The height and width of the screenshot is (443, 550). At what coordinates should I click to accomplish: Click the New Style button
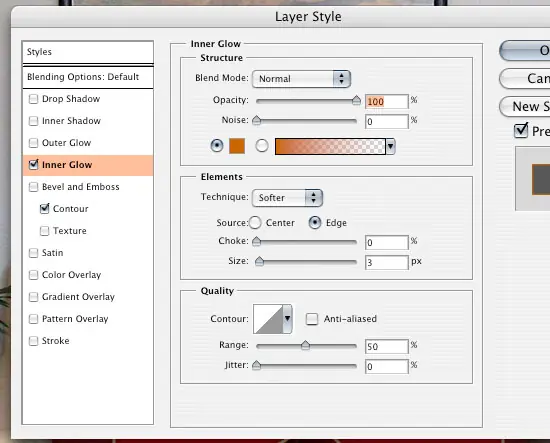coord(525,107)
